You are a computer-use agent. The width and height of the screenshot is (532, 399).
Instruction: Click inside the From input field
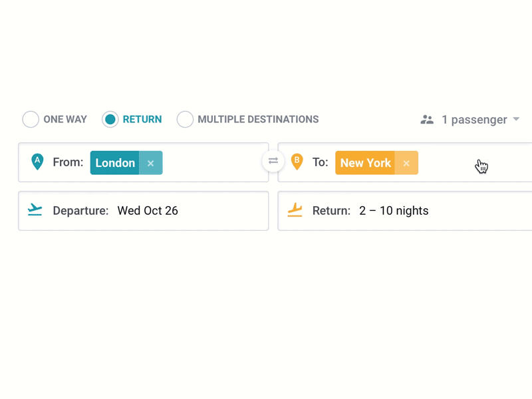tap(206, 163)
